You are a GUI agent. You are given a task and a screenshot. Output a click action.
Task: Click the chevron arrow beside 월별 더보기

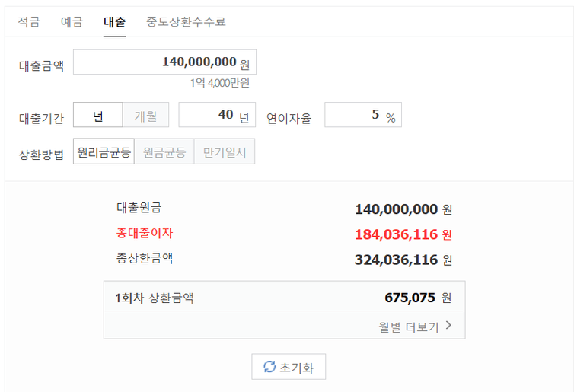(448, 325)
